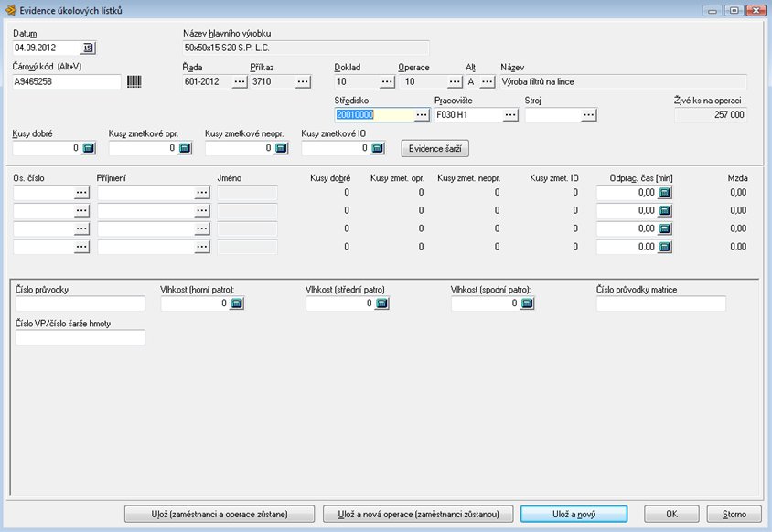Open lookup for first row Příjmení

pyautogui.click(x=202, y=193)
